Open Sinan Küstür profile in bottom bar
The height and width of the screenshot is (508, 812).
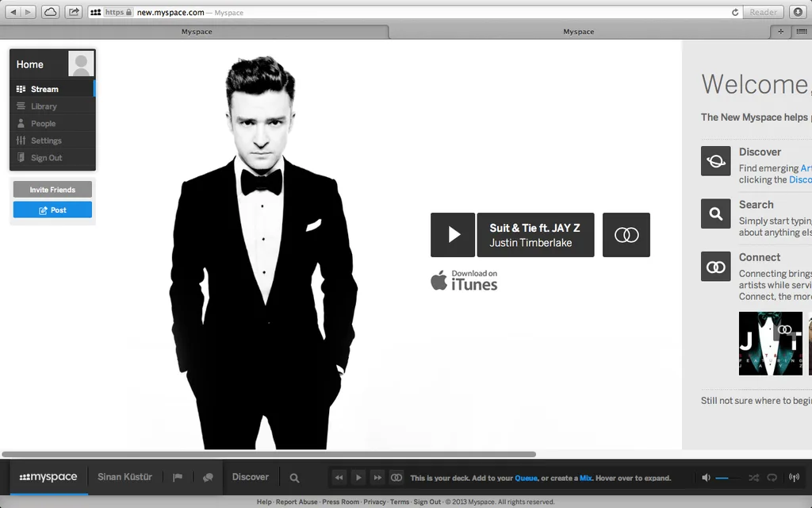pos(124,477)
